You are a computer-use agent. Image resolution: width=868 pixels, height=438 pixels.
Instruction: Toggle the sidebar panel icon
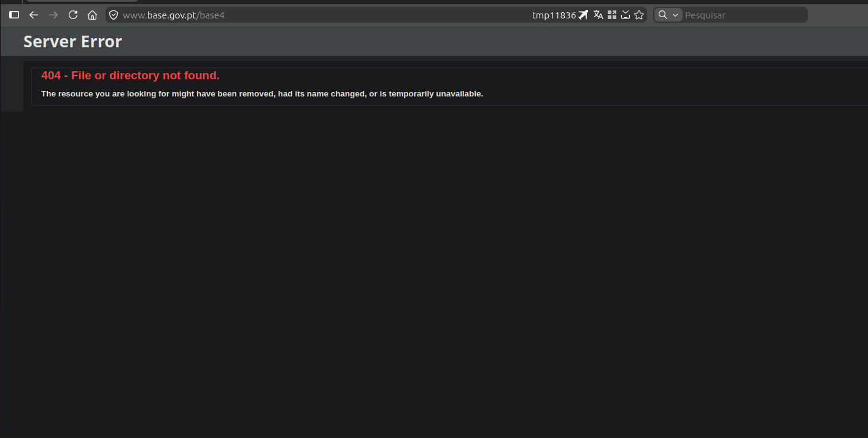pyautogui.click(x=14, y=15)
